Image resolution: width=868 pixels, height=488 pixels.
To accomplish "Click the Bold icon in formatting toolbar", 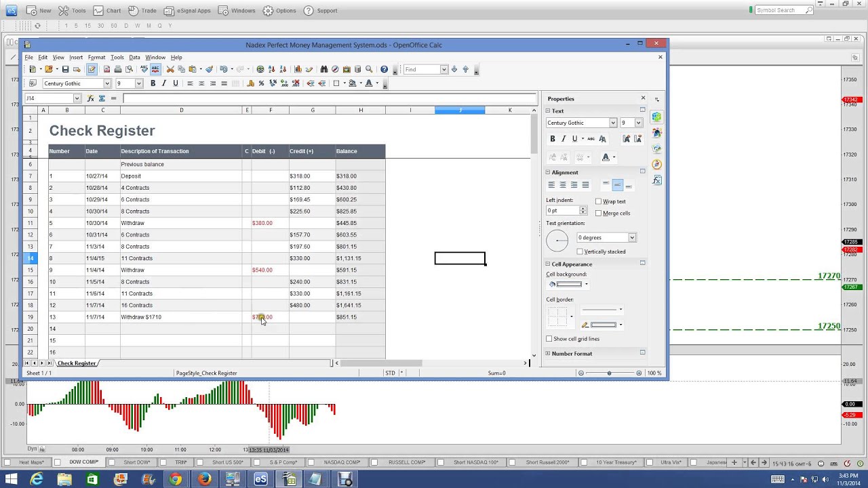I will pyautogui.click(x=153, y=83).
